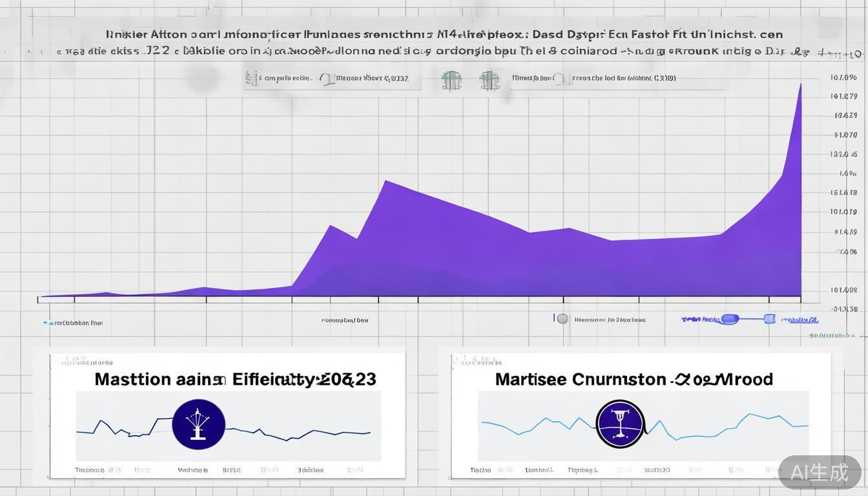Click the dark blue circular icon in the left chart
Screen dimensions: 868x496
[x=198, y=424]
